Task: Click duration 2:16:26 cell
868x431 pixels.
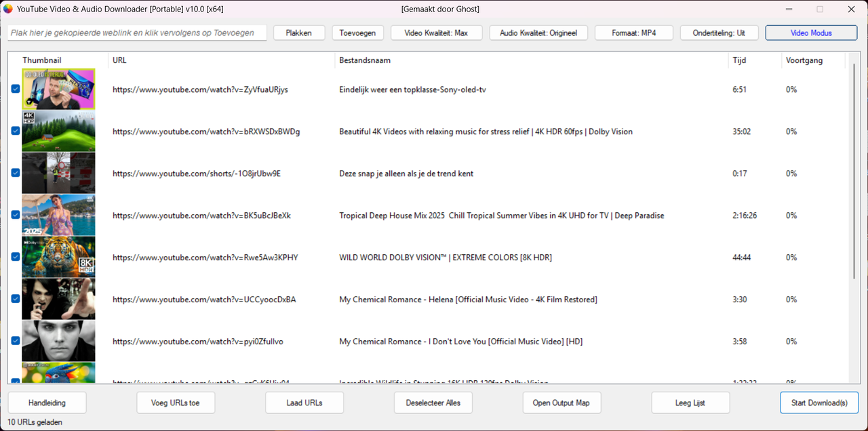Action: pyautogui.click(x=745, y=215)
